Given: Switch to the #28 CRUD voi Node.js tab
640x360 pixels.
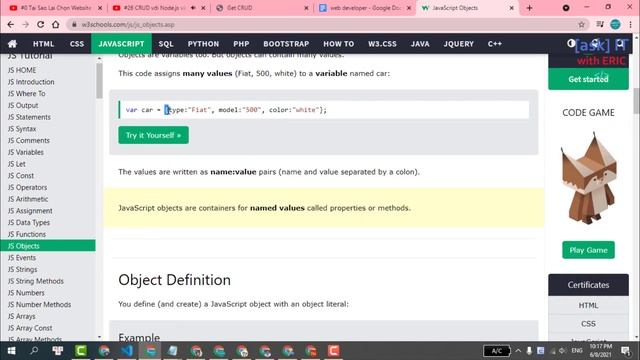Looking at the screenshot, I should coord(155,8).
